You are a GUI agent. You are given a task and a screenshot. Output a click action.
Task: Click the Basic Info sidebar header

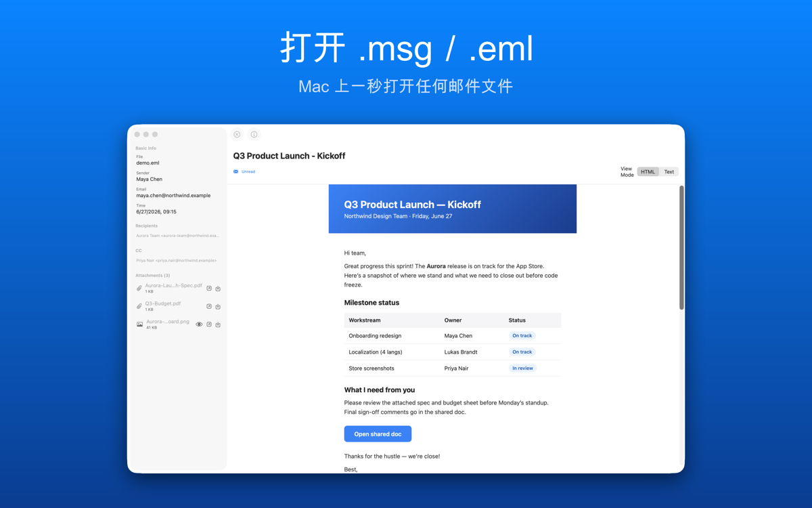tap(145, 148)
